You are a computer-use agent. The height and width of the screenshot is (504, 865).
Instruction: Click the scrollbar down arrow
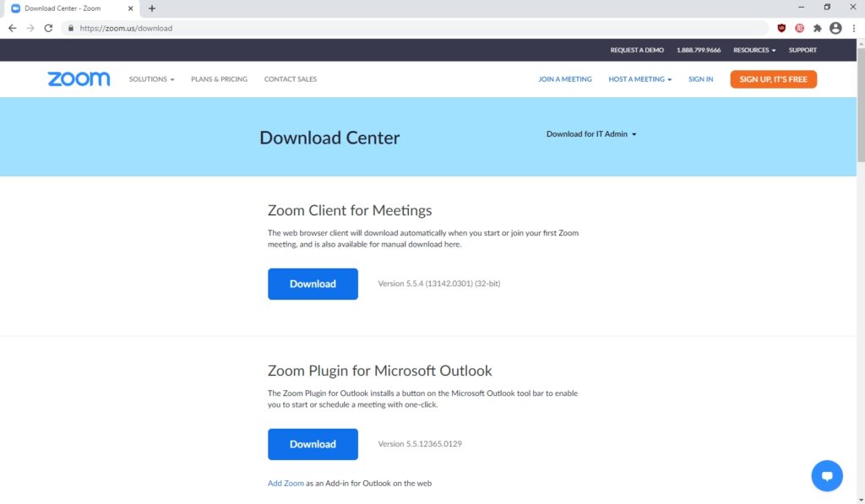[861, 500]
